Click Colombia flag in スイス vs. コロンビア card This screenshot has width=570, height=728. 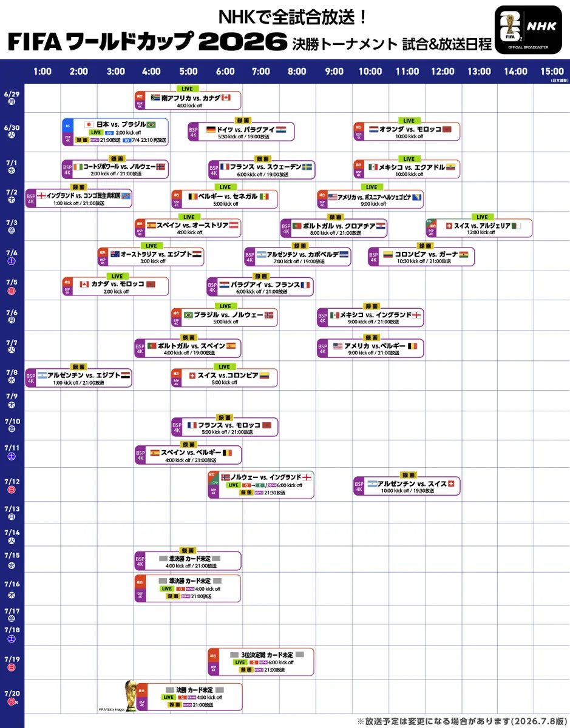264,376
